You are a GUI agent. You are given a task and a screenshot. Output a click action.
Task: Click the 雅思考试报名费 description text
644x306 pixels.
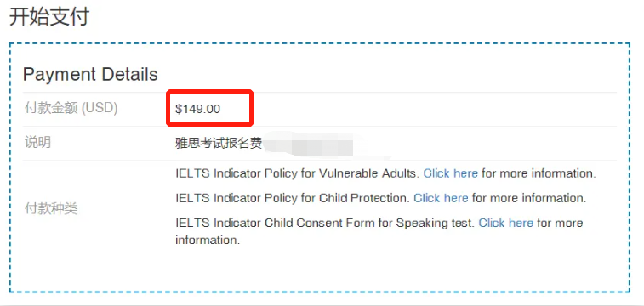219,143
